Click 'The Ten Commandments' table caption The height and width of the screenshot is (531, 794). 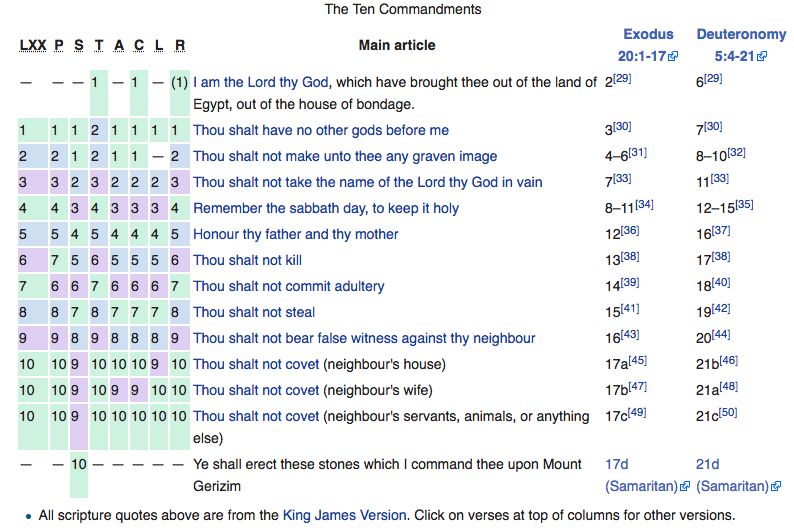coord(403,9)
